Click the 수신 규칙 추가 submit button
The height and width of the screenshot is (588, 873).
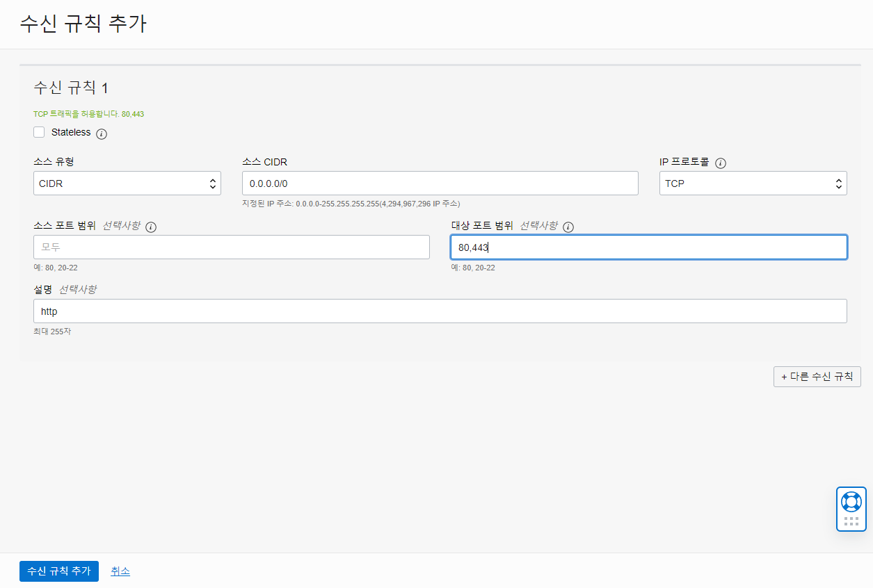point(59,571)
